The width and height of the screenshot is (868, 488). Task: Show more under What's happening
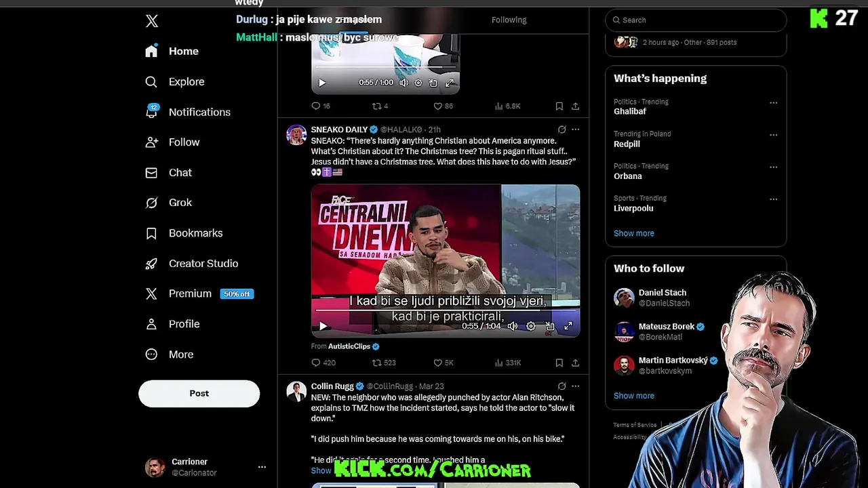[x=634, y=233]
